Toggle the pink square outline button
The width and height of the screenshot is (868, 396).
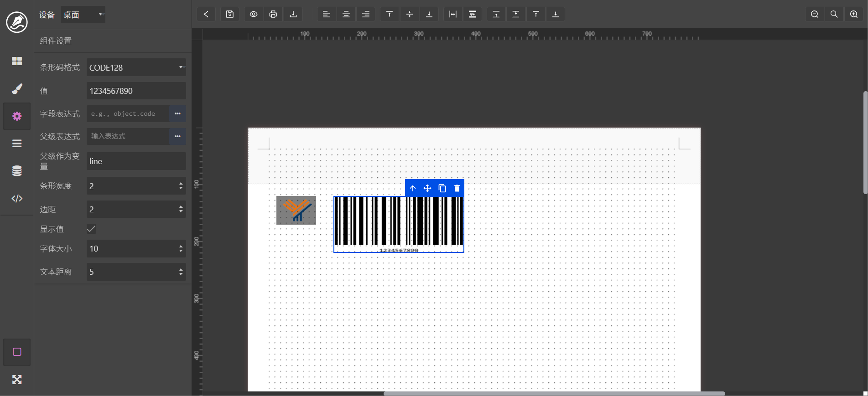click(x=17, y=352)
